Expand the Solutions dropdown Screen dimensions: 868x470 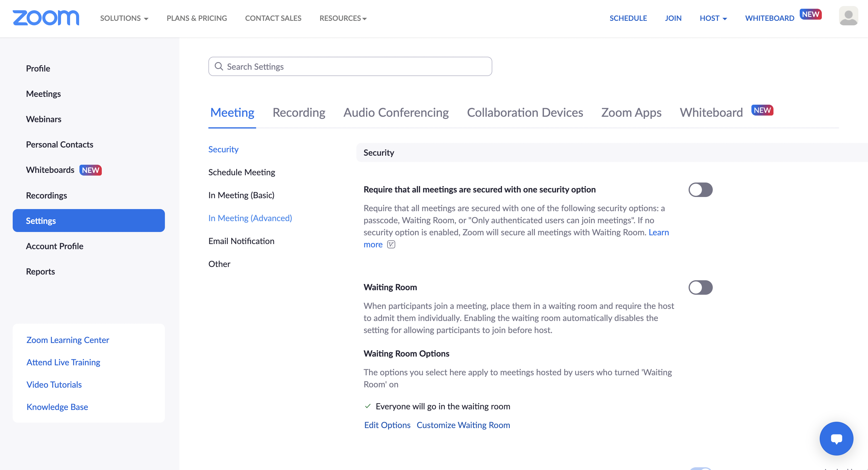[x=124, y=18]
